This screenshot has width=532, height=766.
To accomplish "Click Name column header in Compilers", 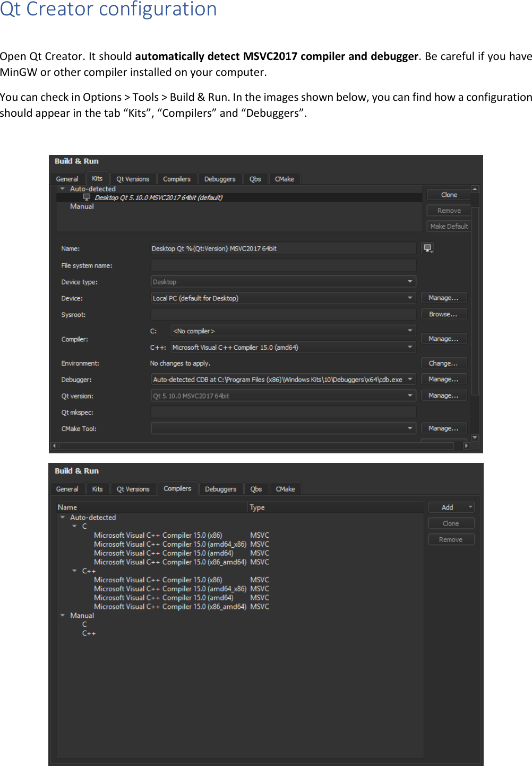I will click(152, 507).
